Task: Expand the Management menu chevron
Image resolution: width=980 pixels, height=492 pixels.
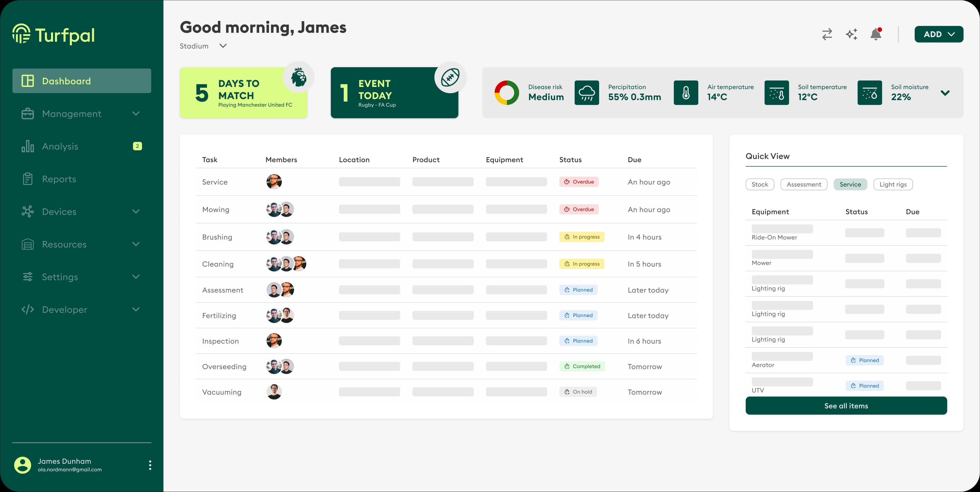Action: (x=136, y=113)
